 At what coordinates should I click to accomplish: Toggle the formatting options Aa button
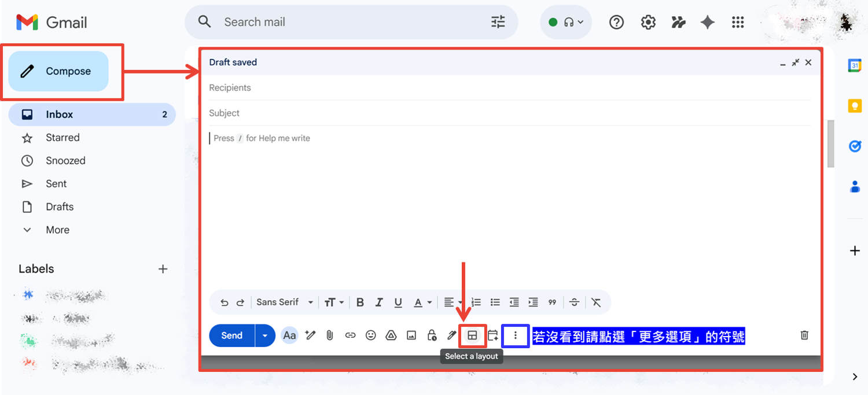tap(289, 335)
